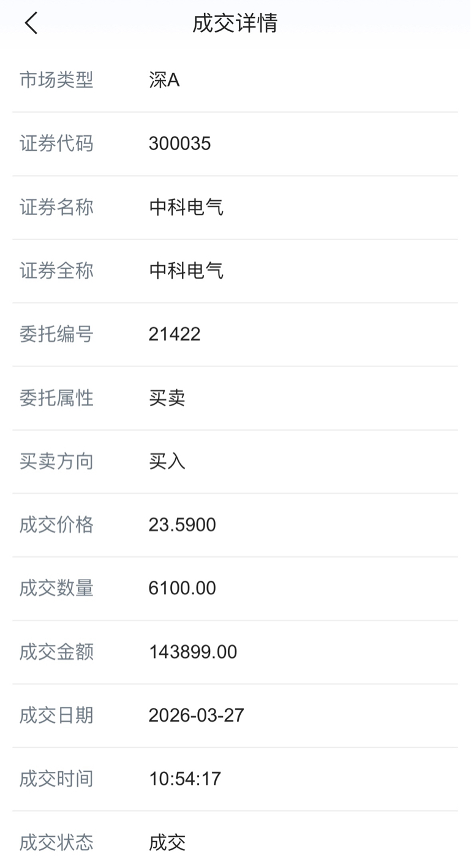Click the securities code 300035

[179, 143]
